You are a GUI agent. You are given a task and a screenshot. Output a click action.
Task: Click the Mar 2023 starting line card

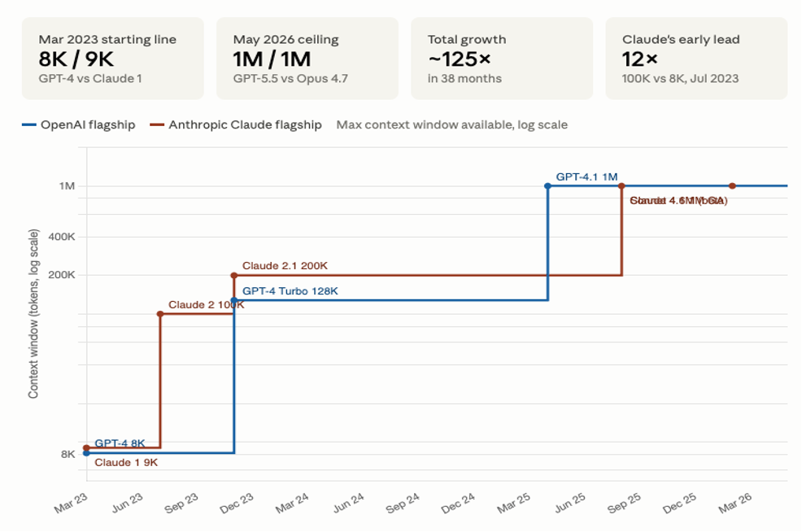click(112, 59)
